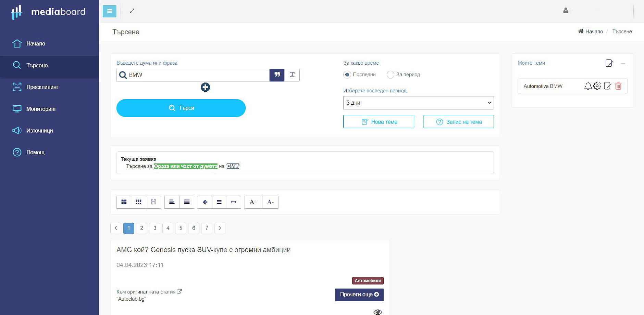Collapse the Моите теми panel

coord(623,63)
